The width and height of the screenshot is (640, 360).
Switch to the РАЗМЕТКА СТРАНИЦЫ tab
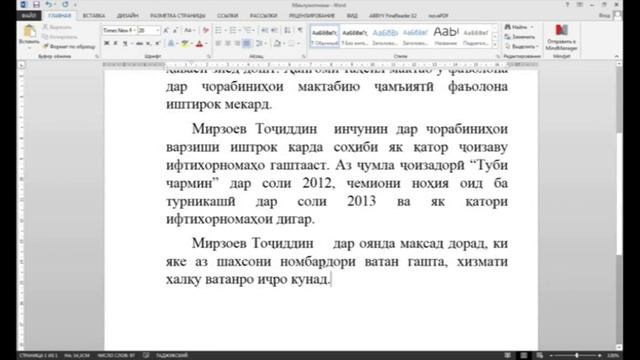coord(178,16)
